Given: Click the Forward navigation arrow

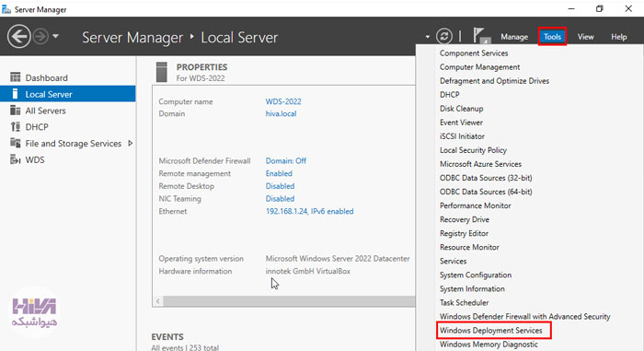Looking at the screenshot, I should [40, 37].
